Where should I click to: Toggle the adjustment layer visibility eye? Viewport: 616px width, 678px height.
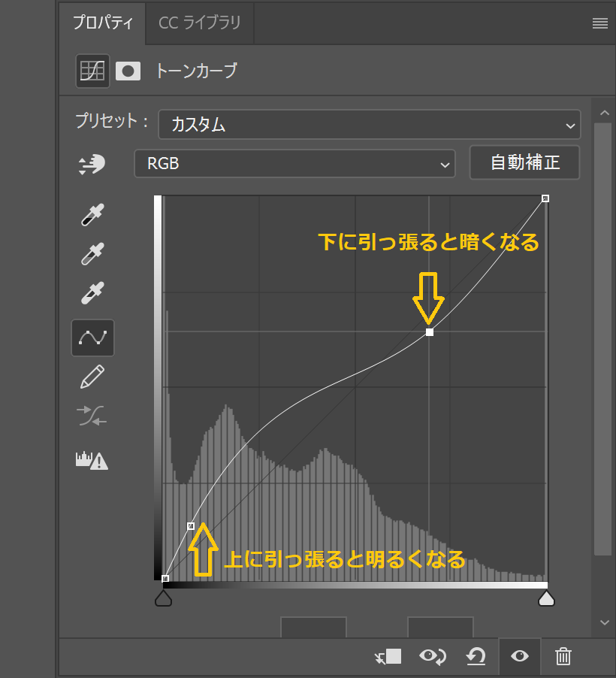520,656
